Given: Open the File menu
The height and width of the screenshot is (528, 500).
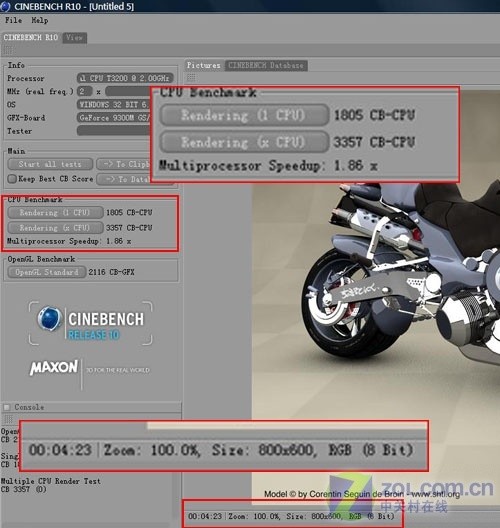Looking at the screenshot, I should [x=13, y=21].
